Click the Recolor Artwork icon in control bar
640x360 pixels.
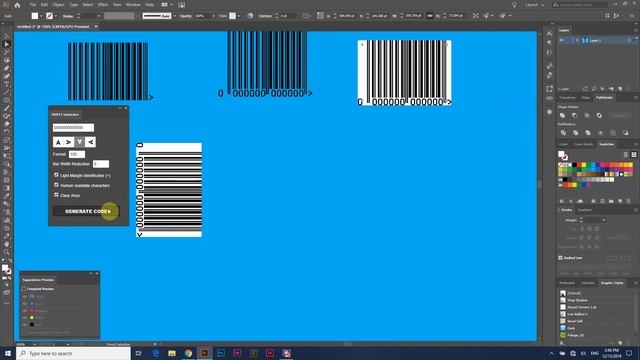click(x=250, y=16)
